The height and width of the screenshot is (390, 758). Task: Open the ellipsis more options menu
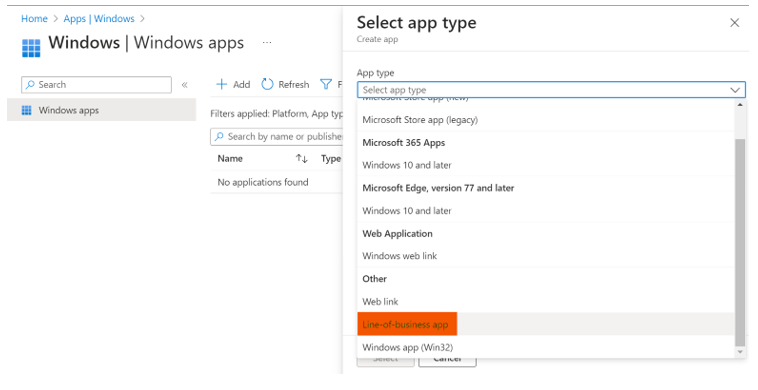[267, 43]
